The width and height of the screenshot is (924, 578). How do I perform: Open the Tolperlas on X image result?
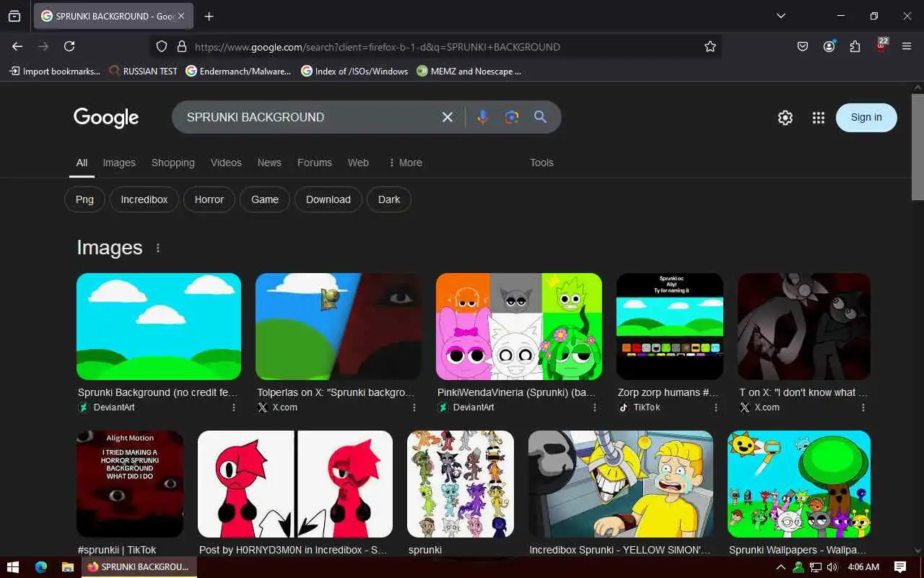pyautogui.click(x=339, y=326)
